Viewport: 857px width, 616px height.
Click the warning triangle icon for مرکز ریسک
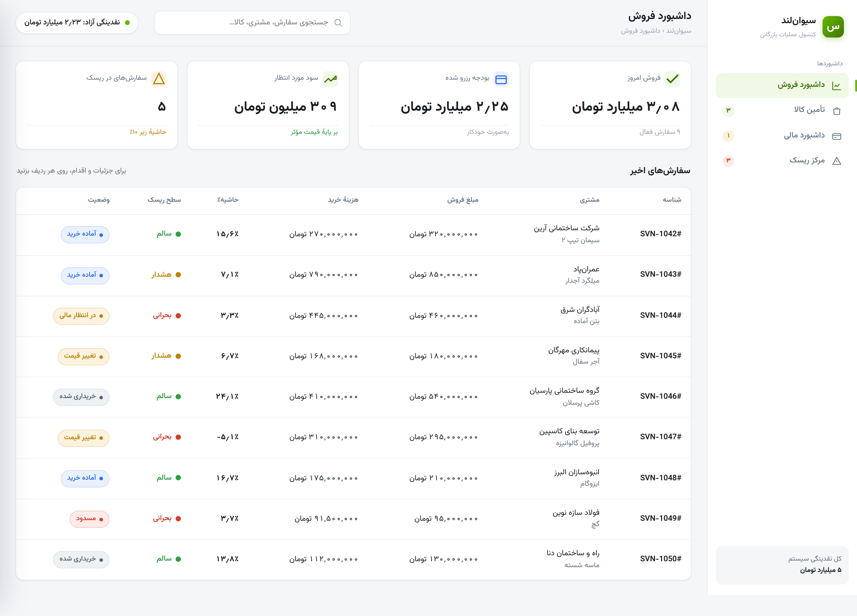(836, 161)
